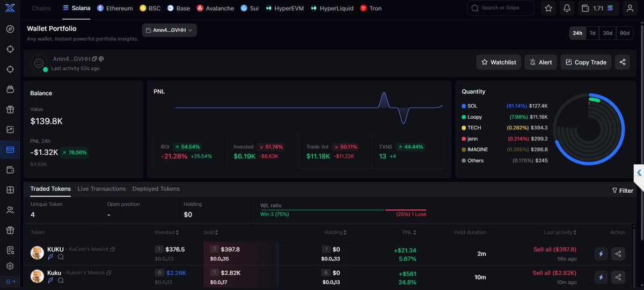Open the wallet sidebar icon below portfolio
The image size is (644, 290).
pos(10,170)
